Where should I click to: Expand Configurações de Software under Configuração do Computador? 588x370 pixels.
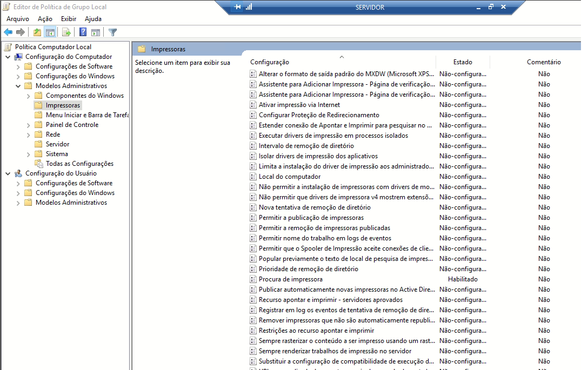(x=18, y=67)
